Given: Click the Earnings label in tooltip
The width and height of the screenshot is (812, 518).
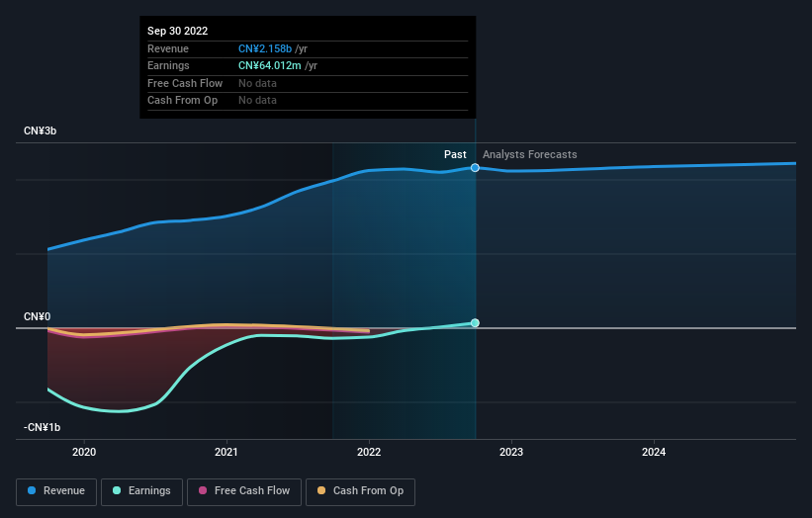Looking at the screenshot, I should 168,65.
